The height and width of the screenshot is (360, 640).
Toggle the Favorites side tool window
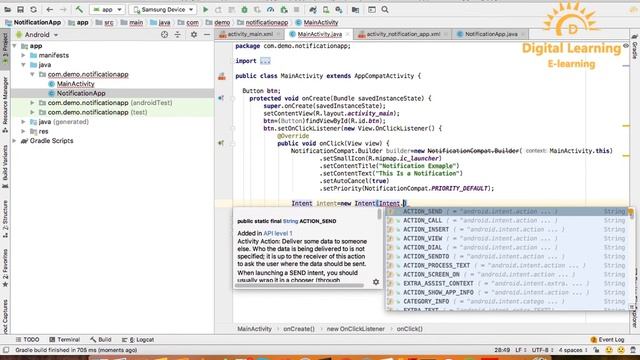point(5,268)
